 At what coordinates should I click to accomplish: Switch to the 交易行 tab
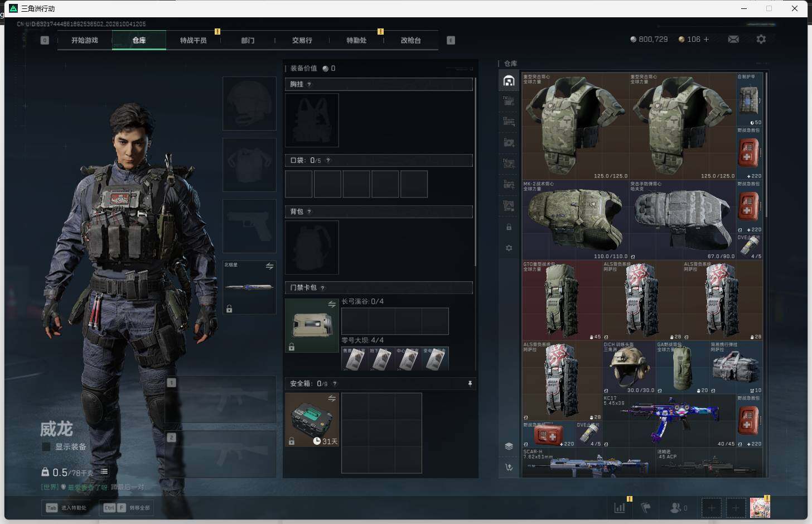click(302, 40)
